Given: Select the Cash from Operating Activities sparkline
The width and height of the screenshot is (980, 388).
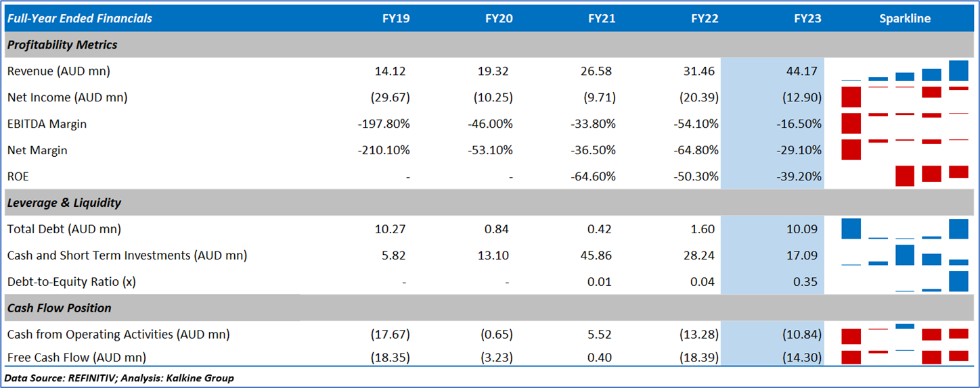Looking at the screenshot, I should (904, 334).
